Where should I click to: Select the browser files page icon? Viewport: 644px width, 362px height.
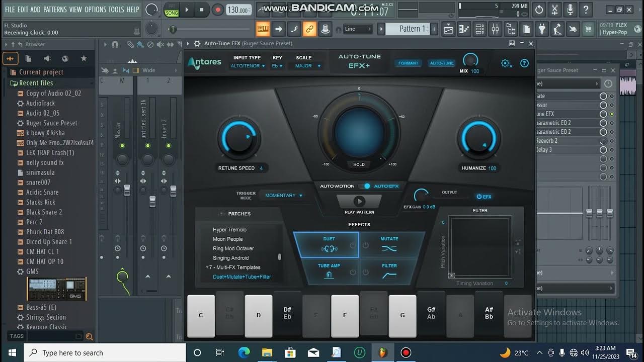(28, 58)
